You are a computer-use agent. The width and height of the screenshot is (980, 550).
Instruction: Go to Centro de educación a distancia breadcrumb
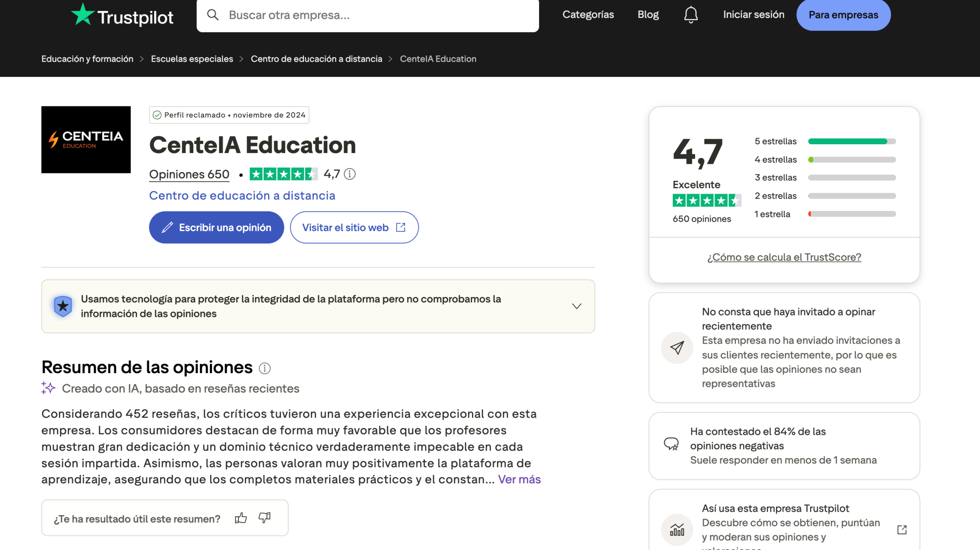tap(316, 59)
